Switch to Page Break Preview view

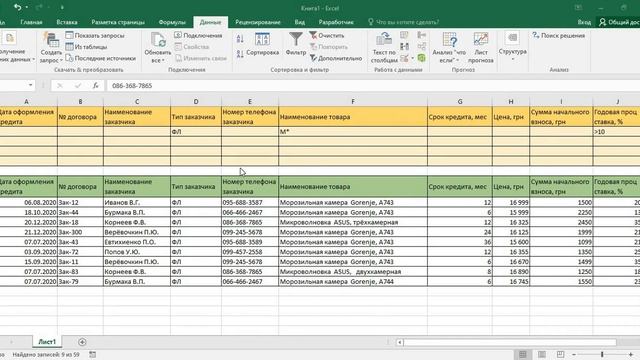(x=560, y=354)
